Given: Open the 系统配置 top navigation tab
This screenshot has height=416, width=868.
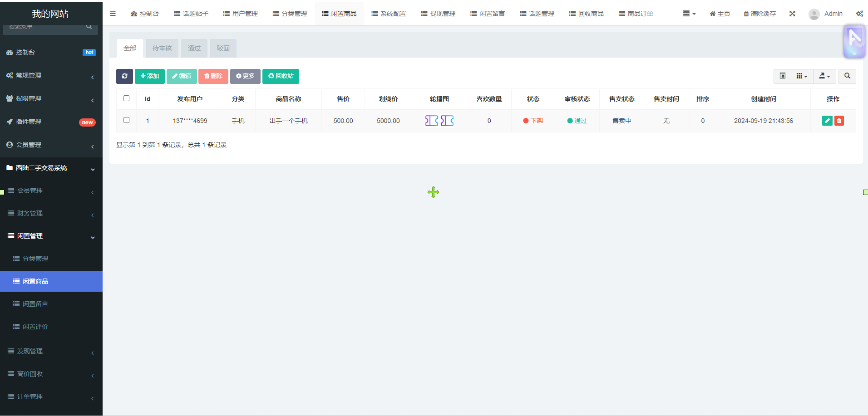Looking at the screenshot, I should pyautogui.click(x=389, y=14).
